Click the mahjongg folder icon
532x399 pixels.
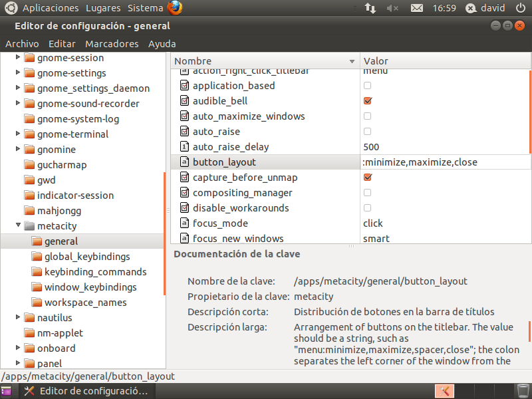click(29, 211)
